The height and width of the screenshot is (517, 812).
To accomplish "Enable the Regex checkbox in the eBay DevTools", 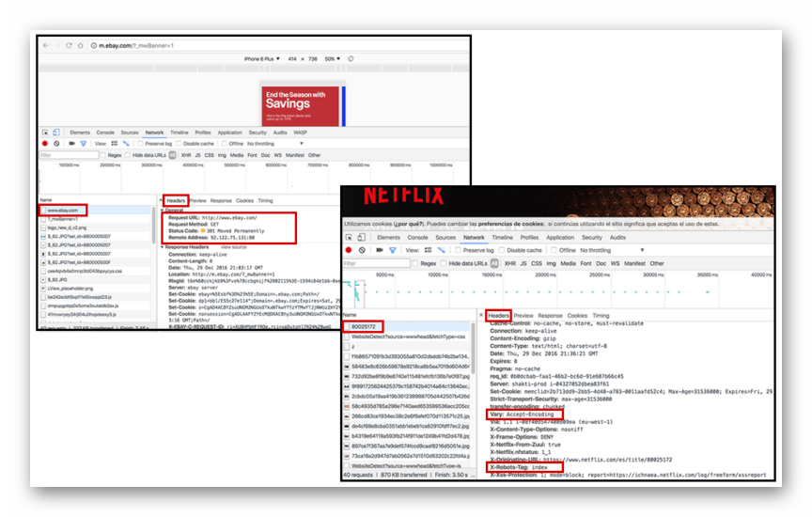I will pyautogui.click(x=103, y=155).
